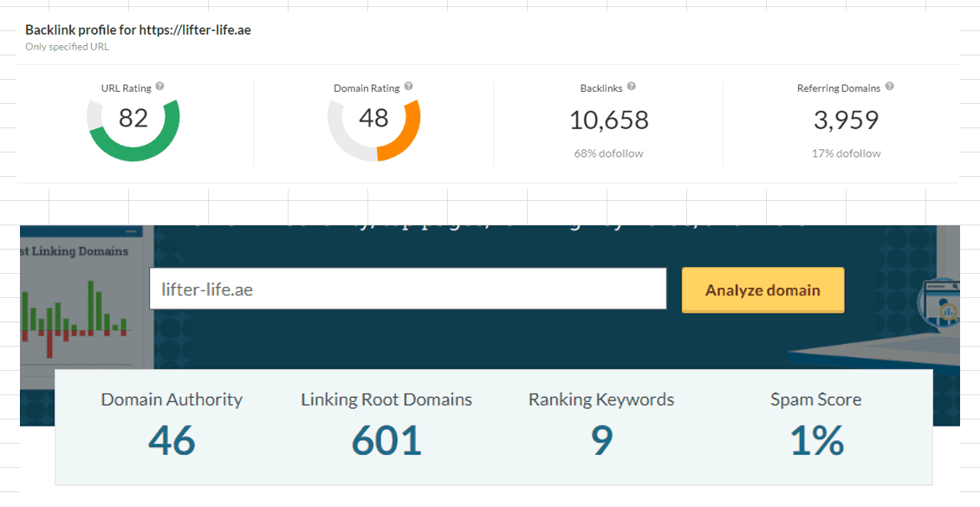The image size is (980, 507).
Task: Click the Only specified URL subtitle
Action: pos(67,47)
